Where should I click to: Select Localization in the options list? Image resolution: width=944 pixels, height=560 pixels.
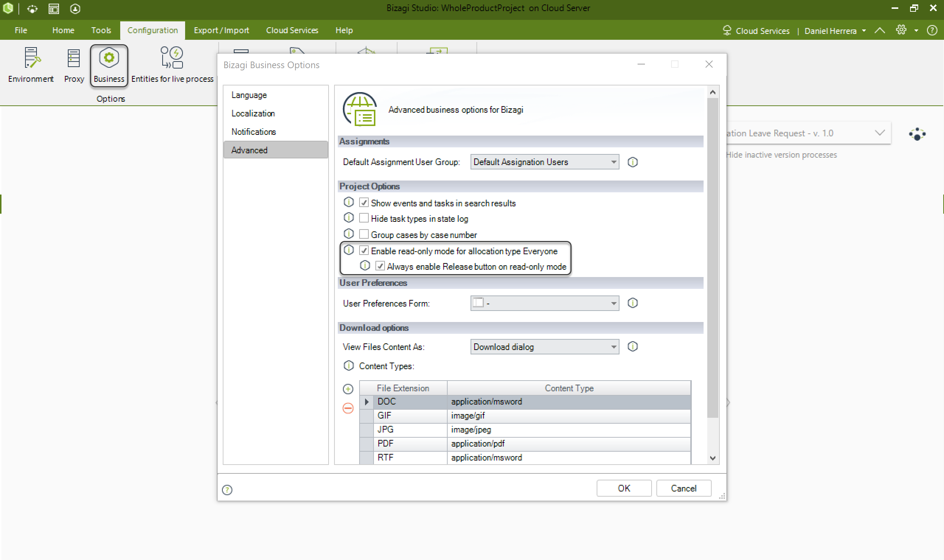pos(276,113)
